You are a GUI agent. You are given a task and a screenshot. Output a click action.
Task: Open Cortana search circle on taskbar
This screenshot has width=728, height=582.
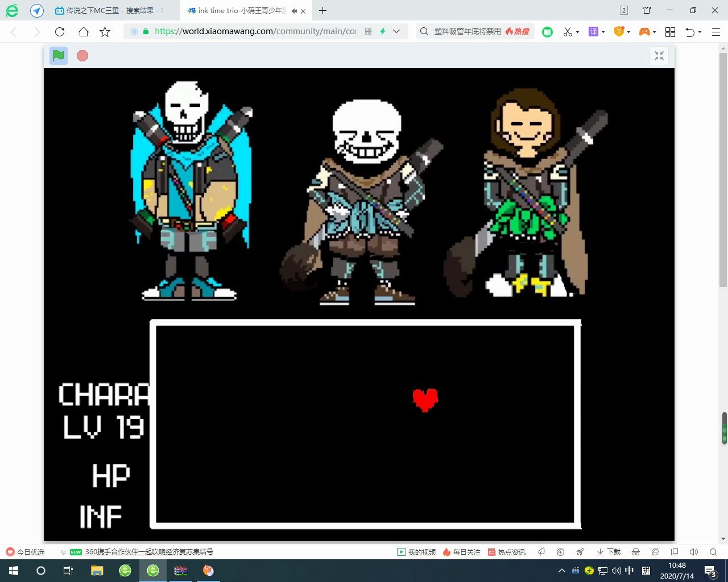click(x=41, y=571)
